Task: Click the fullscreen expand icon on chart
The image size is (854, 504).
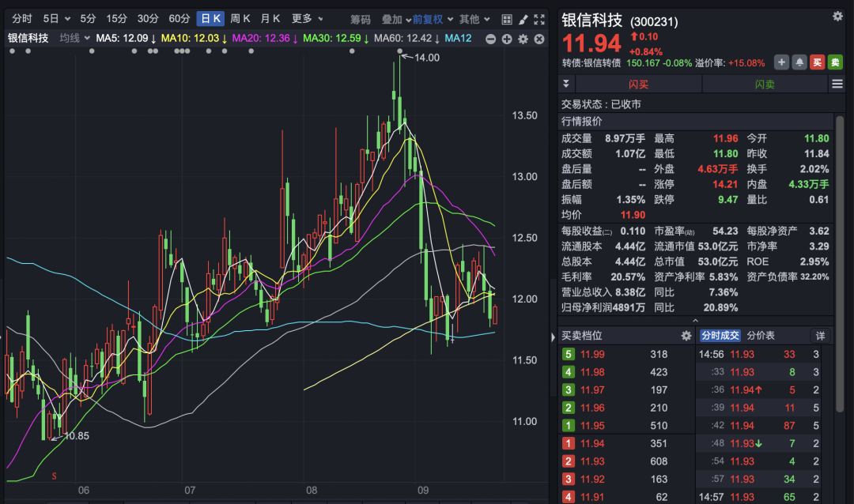Action: click(539, 19)
